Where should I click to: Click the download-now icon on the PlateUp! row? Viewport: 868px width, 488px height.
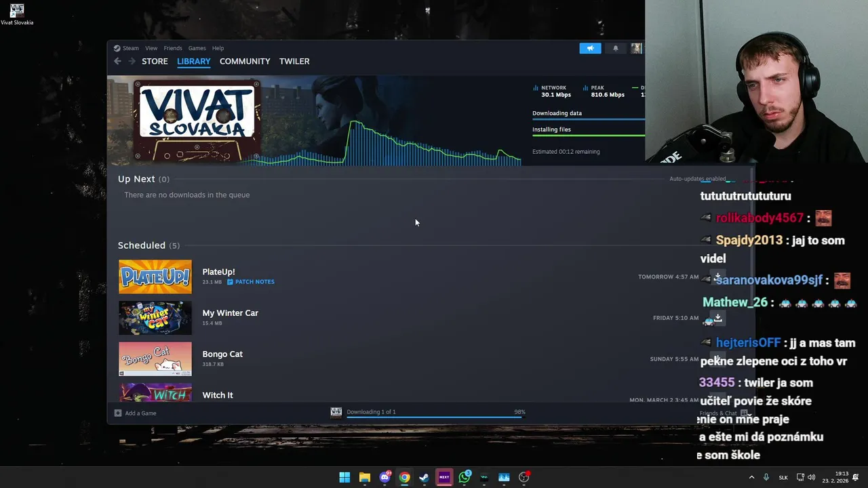(x=717, y=277)
